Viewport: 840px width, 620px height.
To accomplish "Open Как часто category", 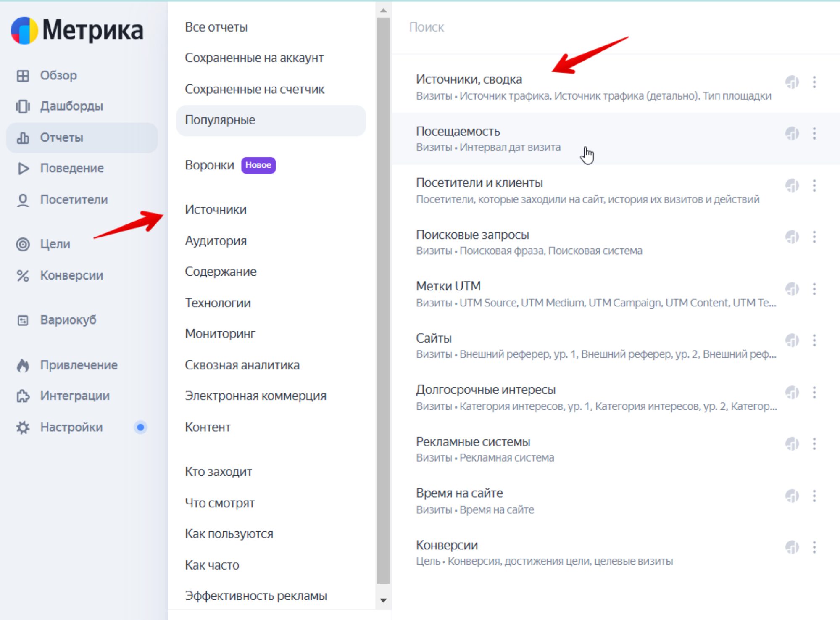I will [212, 565].
